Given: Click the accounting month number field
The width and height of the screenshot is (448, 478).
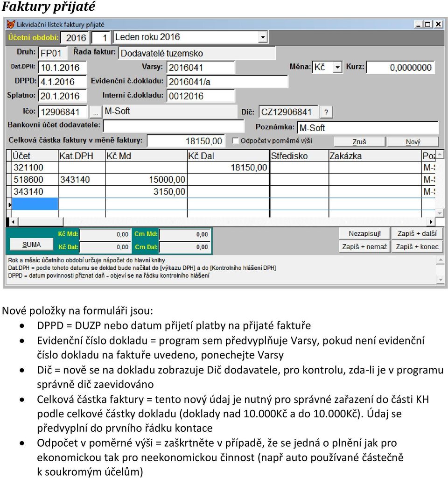Looking at the screenshot, I should tap(101, 38).
